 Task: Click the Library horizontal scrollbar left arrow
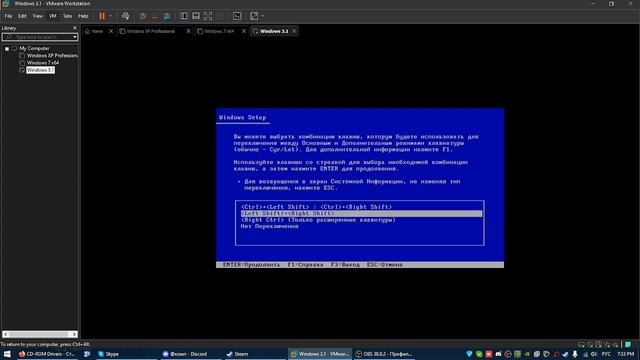click(5, 334)
